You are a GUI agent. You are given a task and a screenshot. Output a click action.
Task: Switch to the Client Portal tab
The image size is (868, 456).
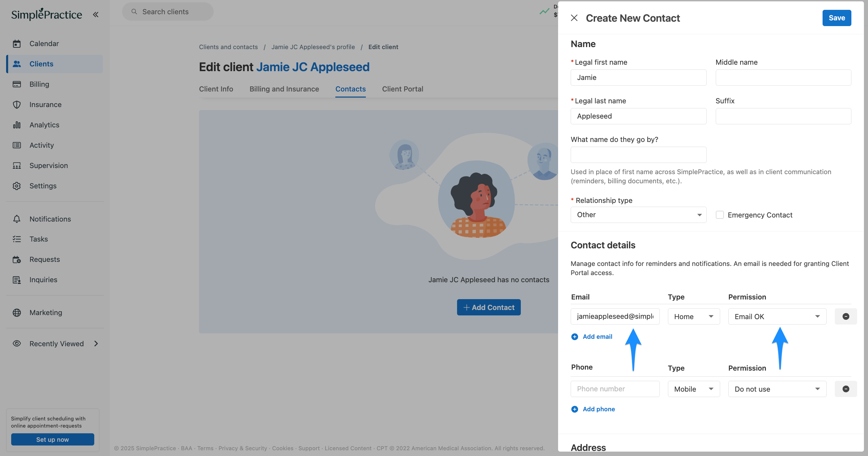402,89
